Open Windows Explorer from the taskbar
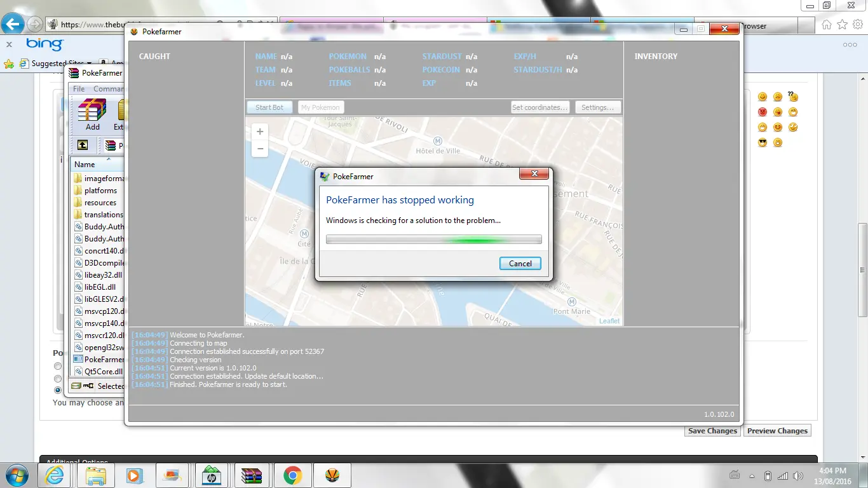Viewport: 868px width, 488px height. [96, 475]
